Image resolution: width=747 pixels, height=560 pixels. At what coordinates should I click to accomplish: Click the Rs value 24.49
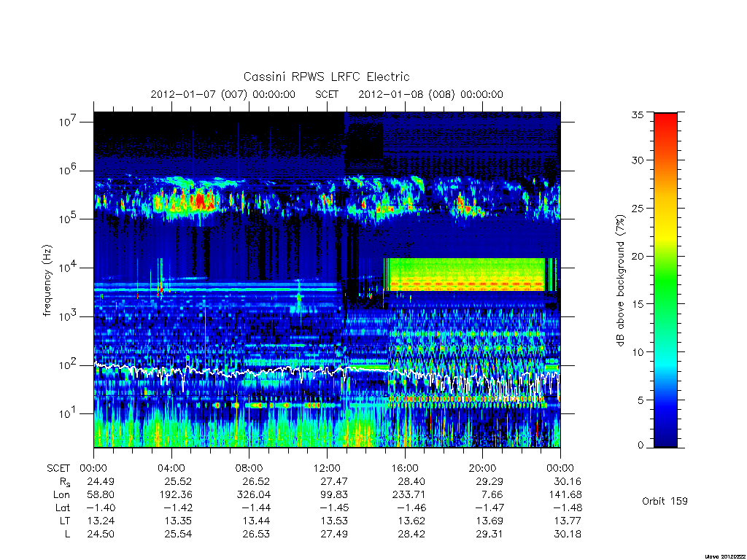click(101, 481)
